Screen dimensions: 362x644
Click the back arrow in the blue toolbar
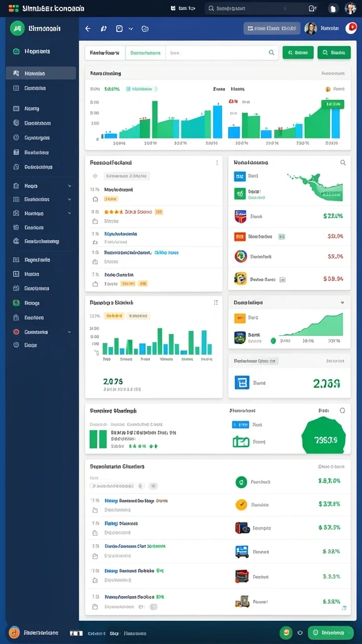(87, 29)
